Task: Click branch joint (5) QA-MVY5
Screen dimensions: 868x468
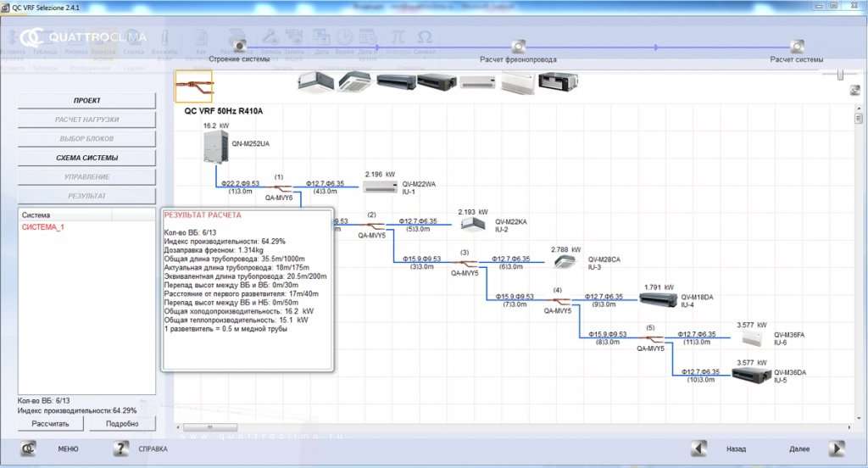Action: click(650, 338)
